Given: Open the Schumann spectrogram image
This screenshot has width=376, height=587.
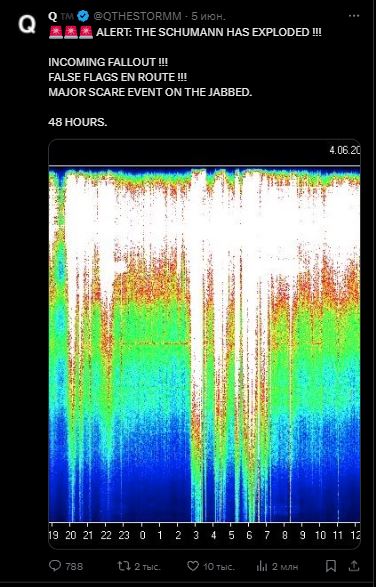Looking at the screenshot, I should (204, 344).
